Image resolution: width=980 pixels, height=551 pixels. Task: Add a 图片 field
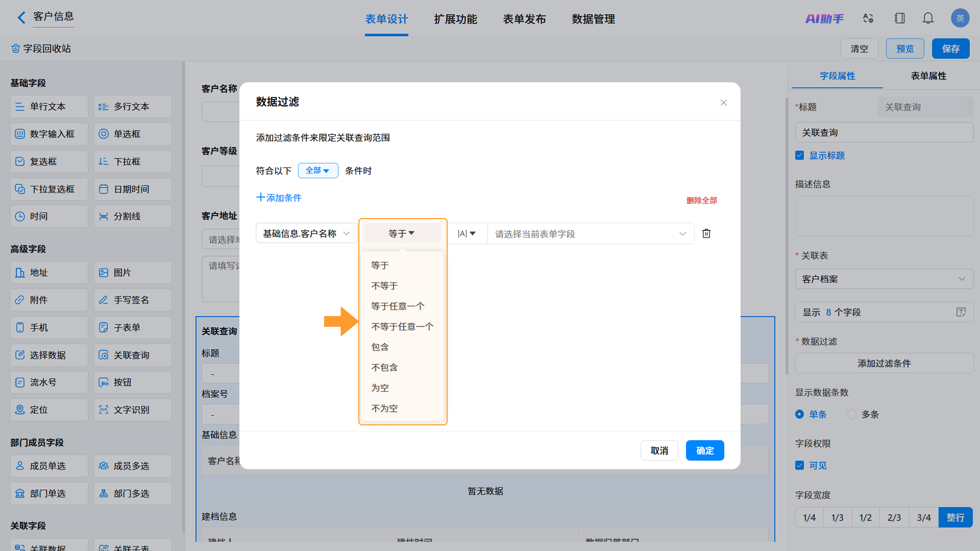tap(133, 272)
